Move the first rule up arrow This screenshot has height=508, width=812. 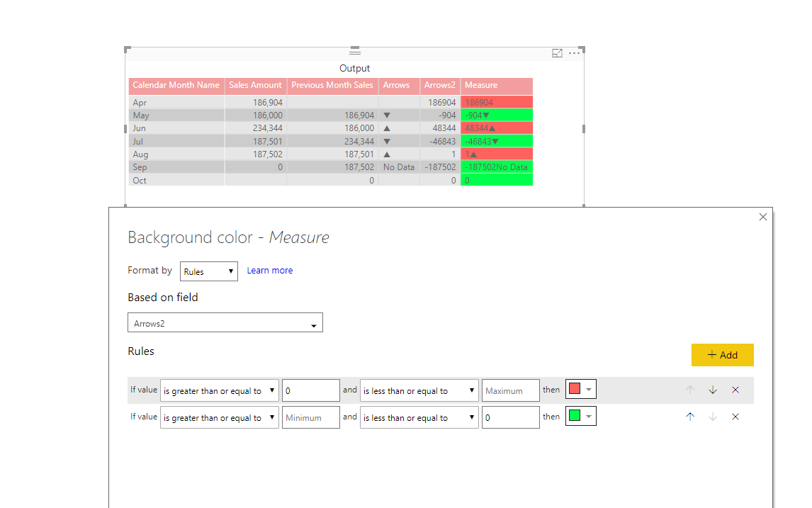coord(690,390)
